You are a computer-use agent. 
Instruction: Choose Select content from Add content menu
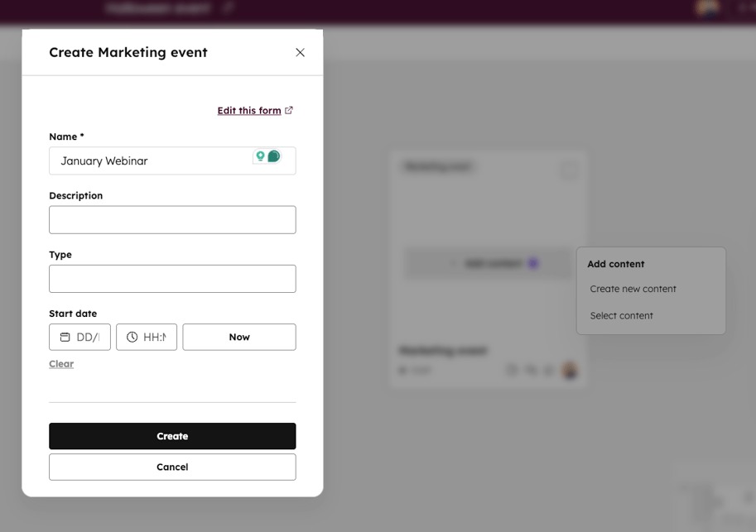tap(621, 315)
